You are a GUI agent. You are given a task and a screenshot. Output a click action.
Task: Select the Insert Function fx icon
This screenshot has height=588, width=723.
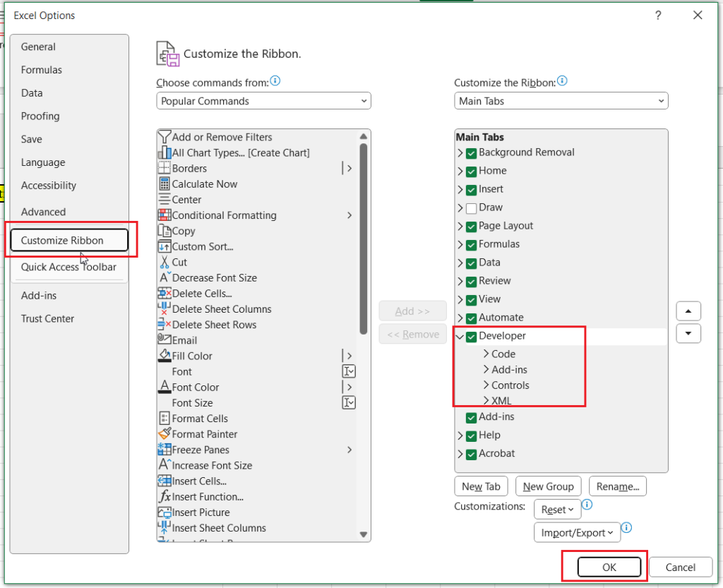click(165, 497)
